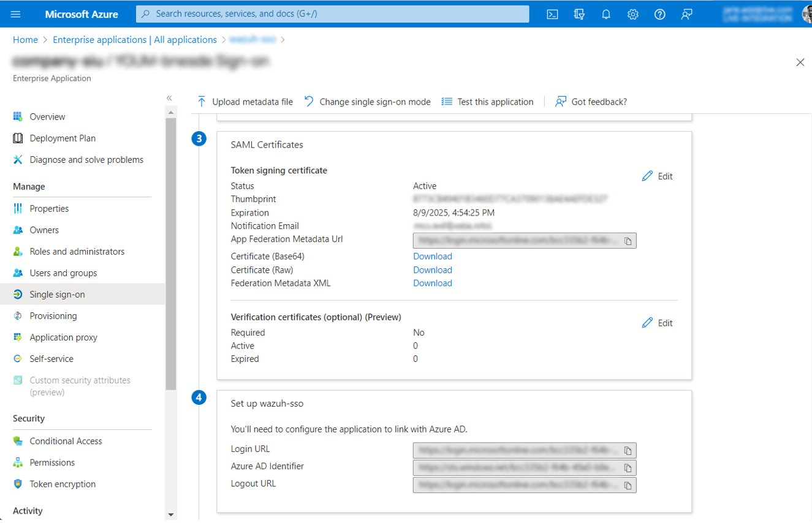
Task: Open portal settings gear
Action: pyautogui.click(x=633, y=14)
